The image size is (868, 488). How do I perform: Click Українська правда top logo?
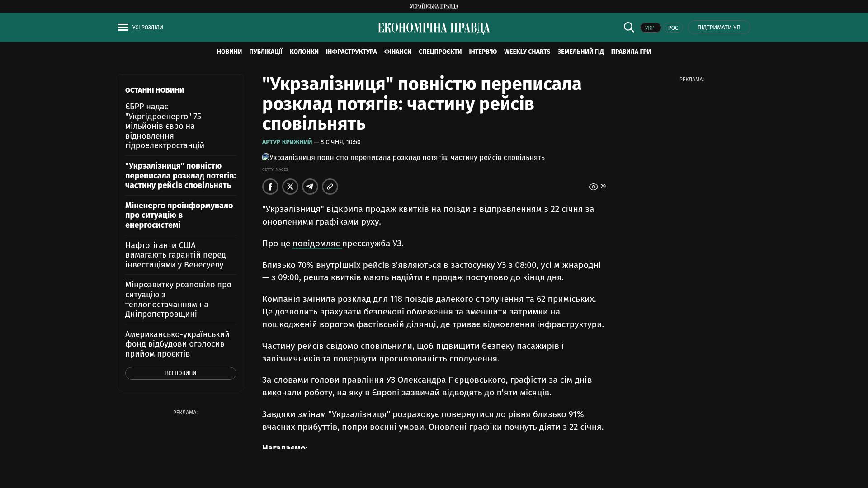pos(434,6)
